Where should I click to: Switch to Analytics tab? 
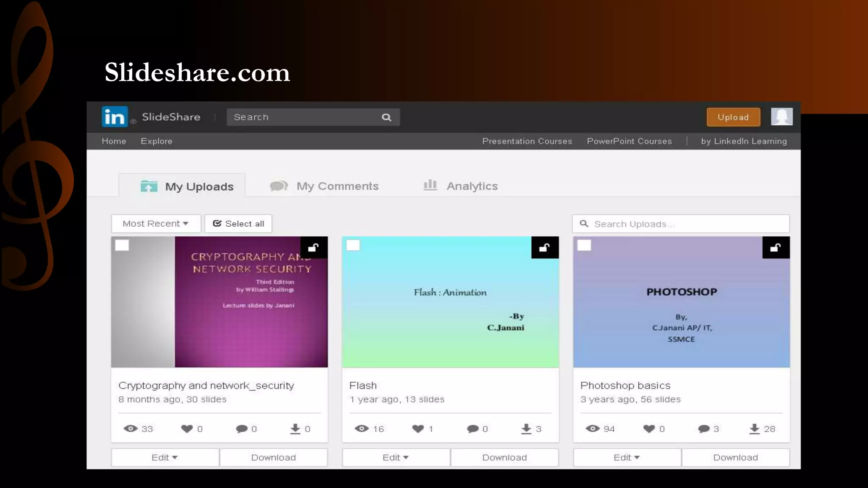pos(461,186)
